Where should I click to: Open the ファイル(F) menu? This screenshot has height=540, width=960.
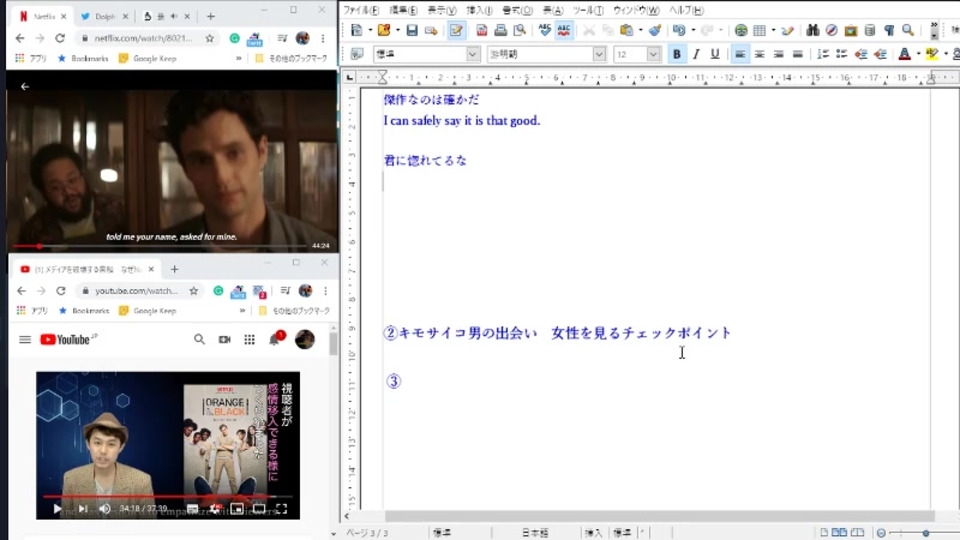pos(361,10)
